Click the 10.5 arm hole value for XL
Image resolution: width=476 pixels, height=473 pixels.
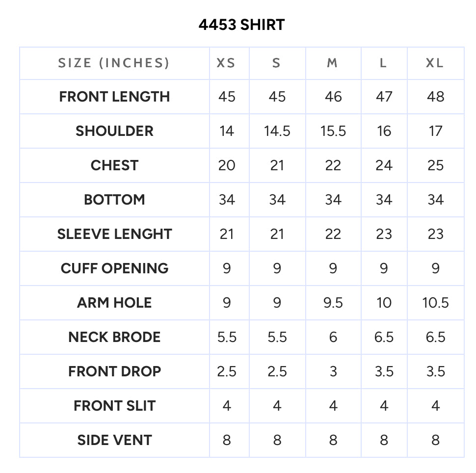[436, 303]
